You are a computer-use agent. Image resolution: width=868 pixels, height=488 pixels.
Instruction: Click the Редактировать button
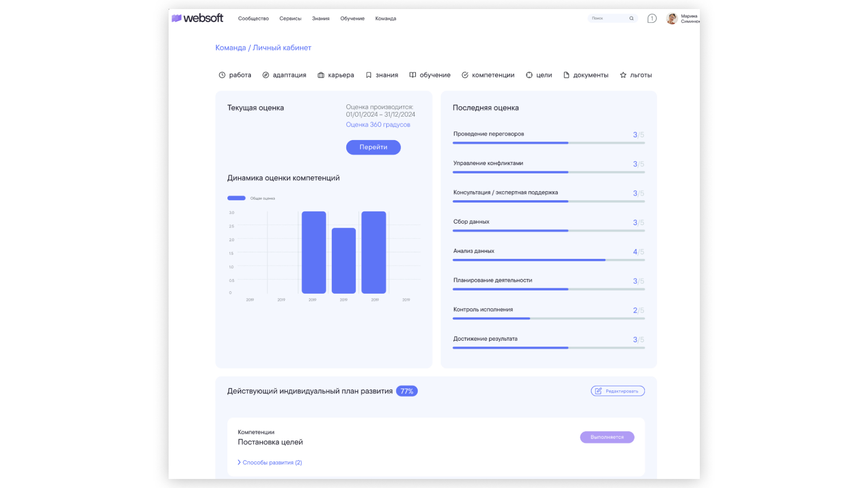(x=618, y=391)
